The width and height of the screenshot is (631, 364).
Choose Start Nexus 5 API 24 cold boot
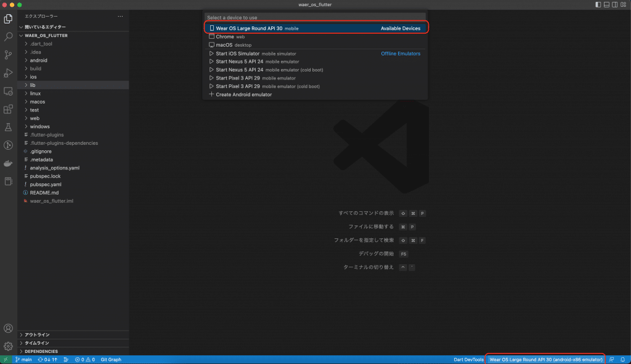[x=316, y=70]
